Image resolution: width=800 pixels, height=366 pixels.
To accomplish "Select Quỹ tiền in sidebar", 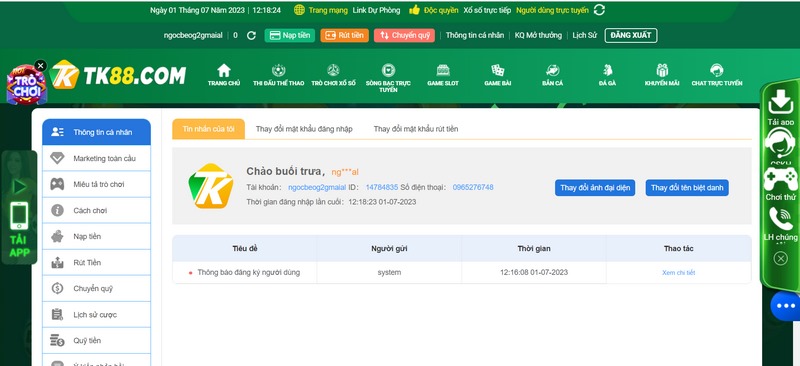I will pos(96,340).
